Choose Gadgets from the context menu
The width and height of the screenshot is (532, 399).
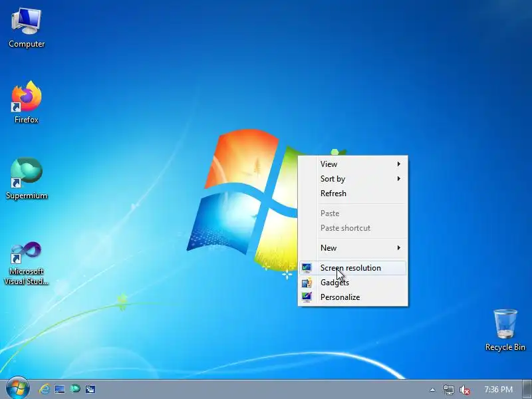pyautogui.click(x=353, y=283)
